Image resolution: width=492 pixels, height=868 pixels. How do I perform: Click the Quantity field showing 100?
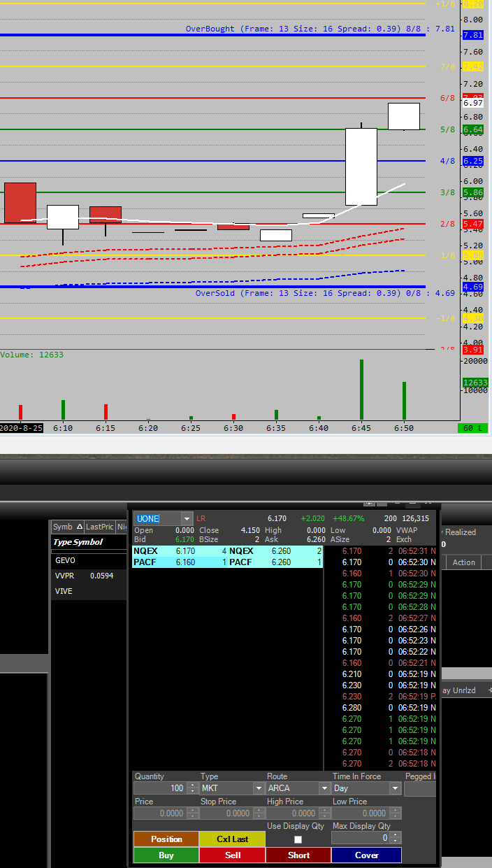pos(160,788)
